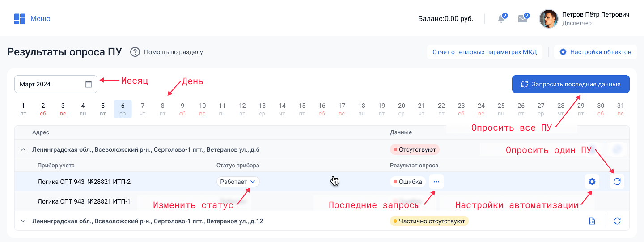644x242 pixels.
Task: Open last requests three-dot button
Action: click(436, 182)
